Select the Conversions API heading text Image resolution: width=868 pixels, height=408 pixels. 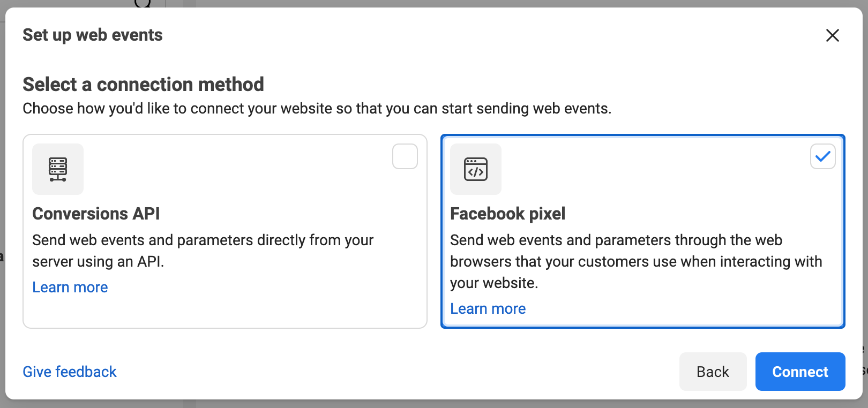pos(96,214)
